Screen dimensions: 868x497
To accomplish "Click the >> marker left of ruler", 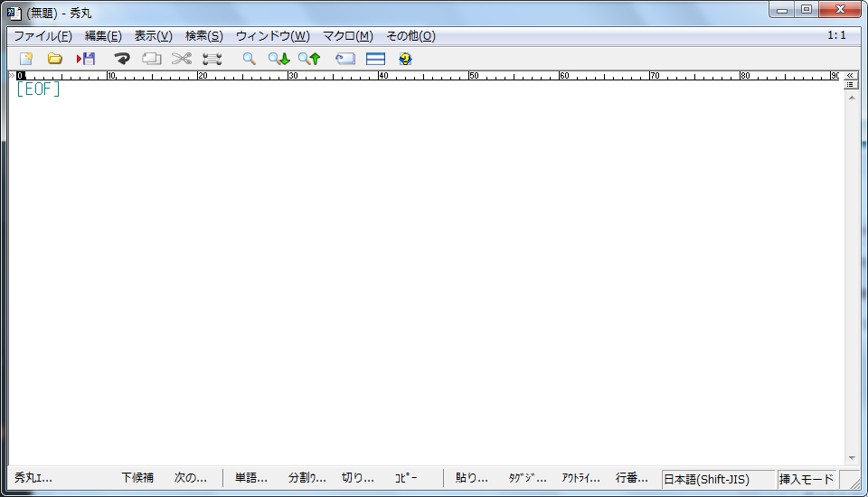I will [x=12, y=75].
